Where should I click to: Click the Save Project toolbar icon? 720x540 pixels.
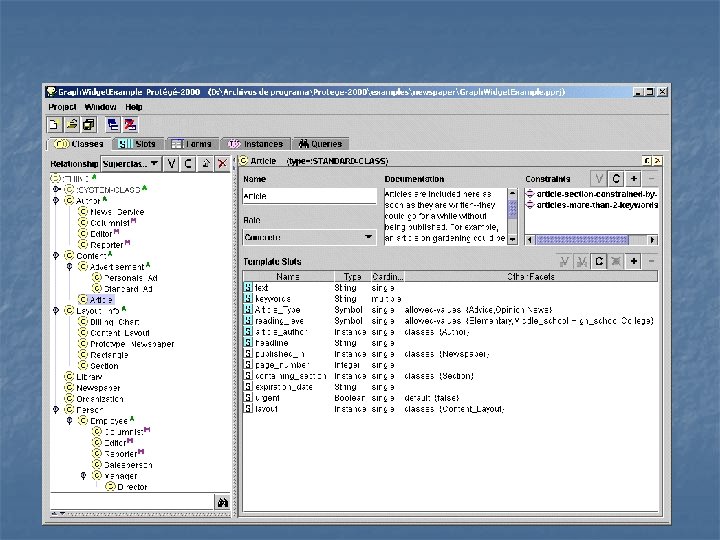click(x=88, y=125)
